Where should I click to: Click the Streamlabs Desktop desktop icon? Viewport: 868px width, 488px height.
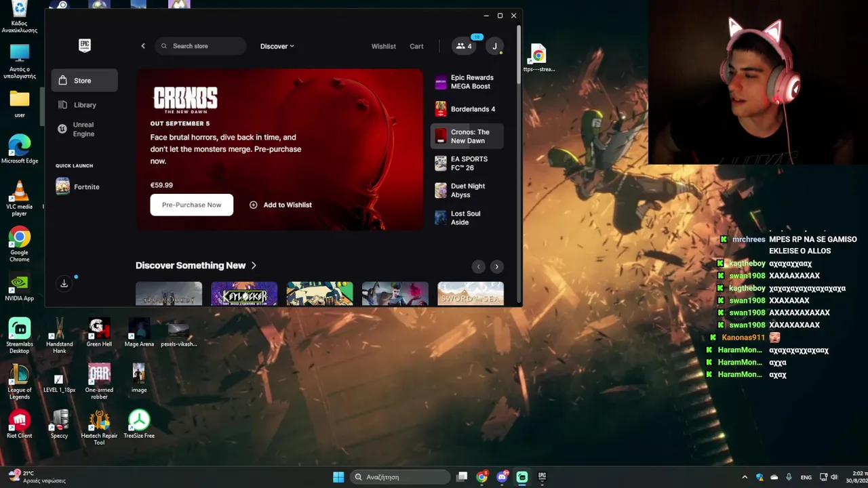click(x=20, y=335)
